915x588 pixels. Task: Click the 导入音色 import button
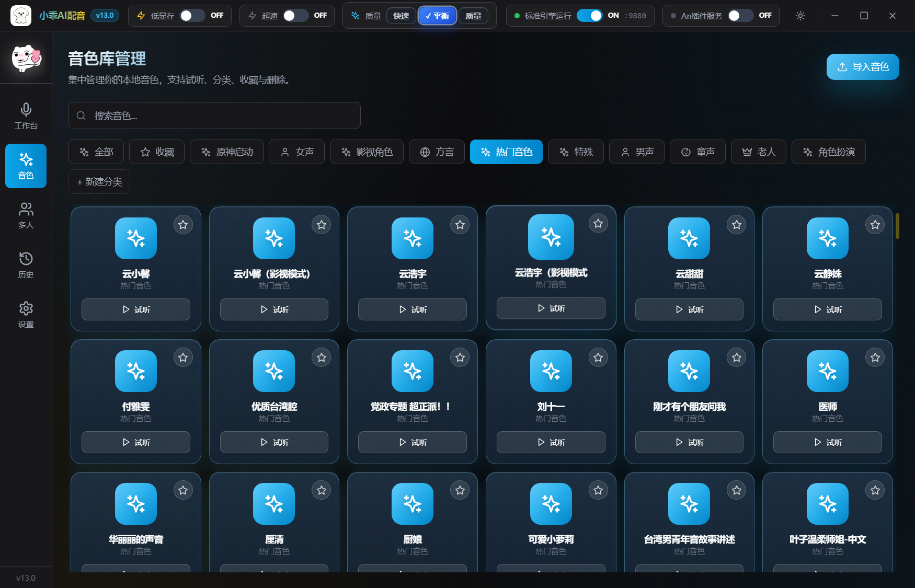[x=862, y=67]
